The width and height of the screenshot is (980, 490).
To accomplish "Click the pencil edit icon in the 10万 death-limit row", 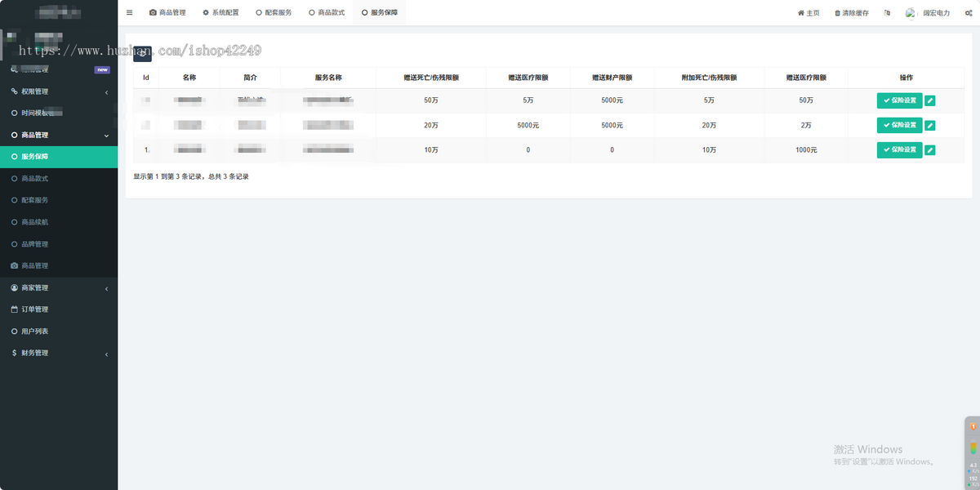I will [x=929, y=150].
